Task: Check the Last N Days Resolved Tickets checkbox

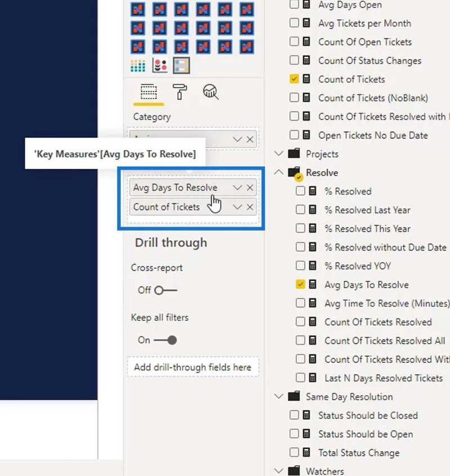Action: (x=300, y=378)
